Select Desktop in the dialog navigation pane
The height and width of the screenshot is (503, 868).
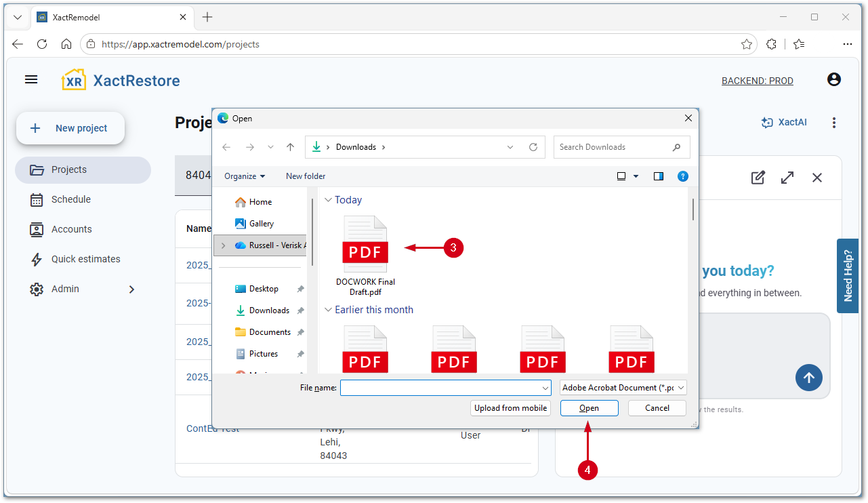264,289
